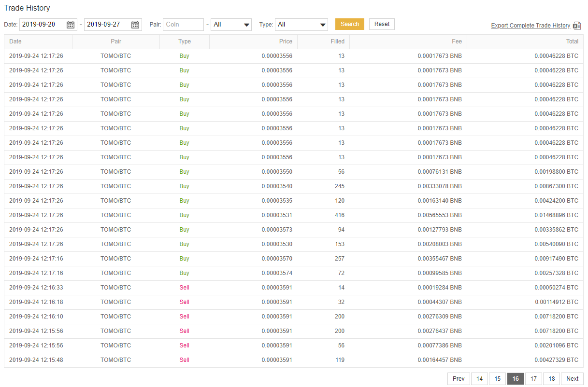Go to page 18

point(551,379)
